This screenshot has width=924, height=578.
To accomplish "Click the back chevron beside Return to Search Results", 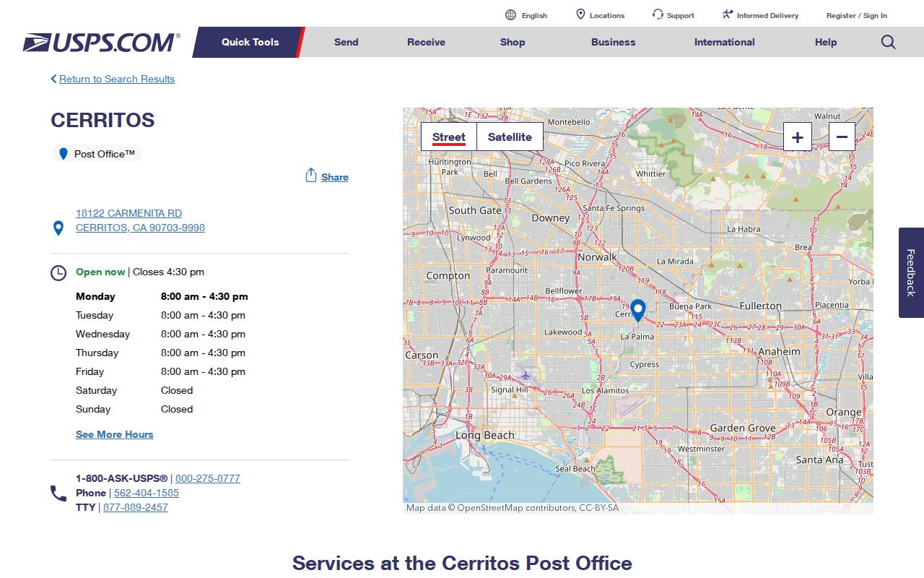I will point(53,79).
